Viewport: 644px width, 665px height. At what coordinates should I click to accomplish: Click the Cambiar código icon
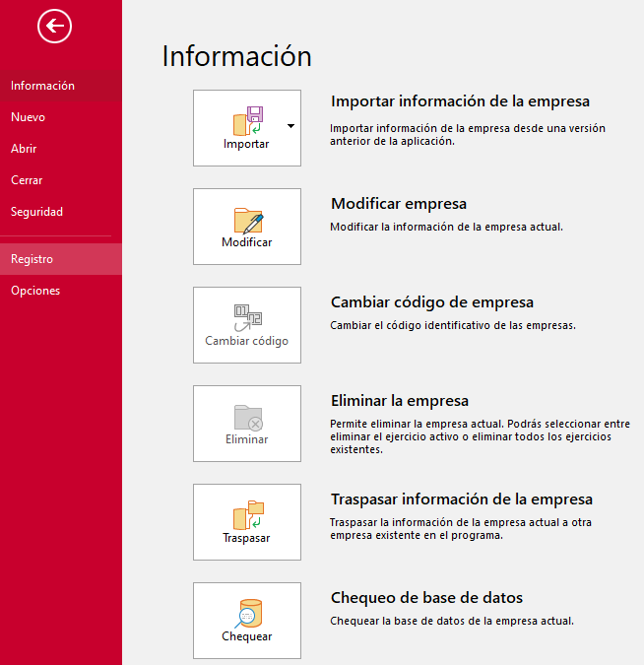(247, 317)
